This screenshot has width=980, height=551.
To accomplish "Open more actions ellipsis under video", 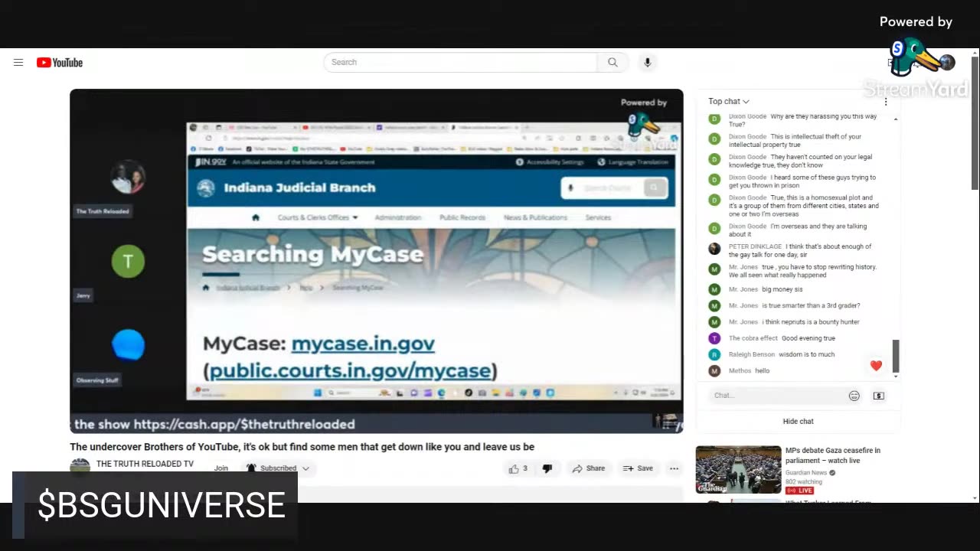I will click(674, 468).
